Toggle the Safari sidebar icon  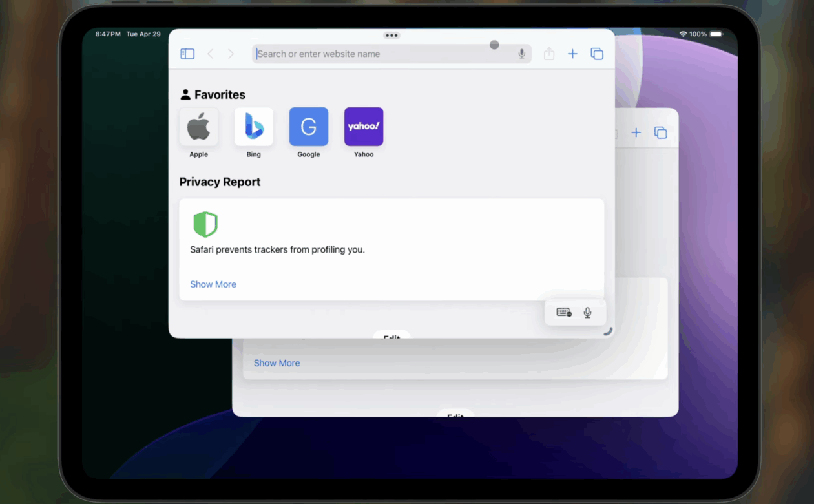187,54
